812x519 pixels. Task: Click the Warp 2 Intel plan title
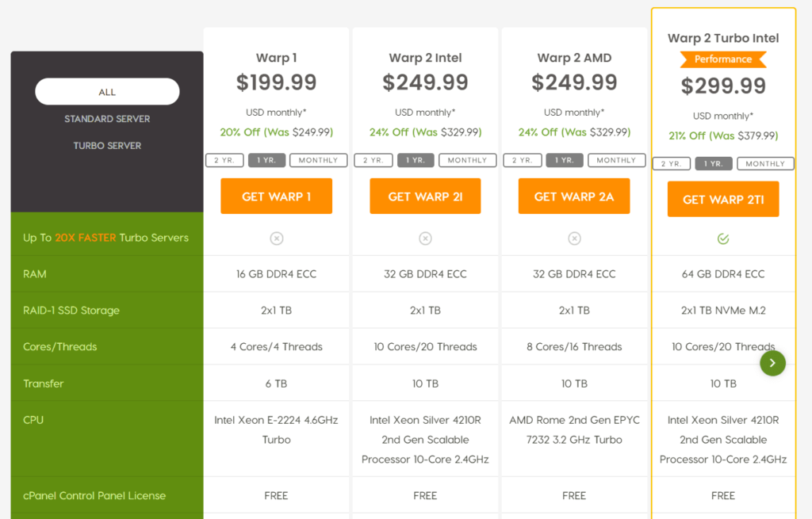425,58
